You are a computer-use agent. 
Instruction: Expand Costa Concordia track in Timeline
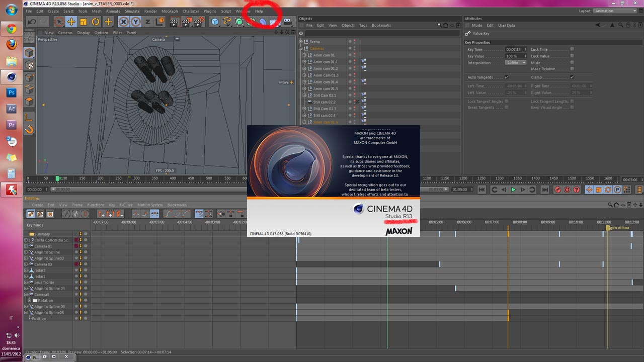point(26,240)
